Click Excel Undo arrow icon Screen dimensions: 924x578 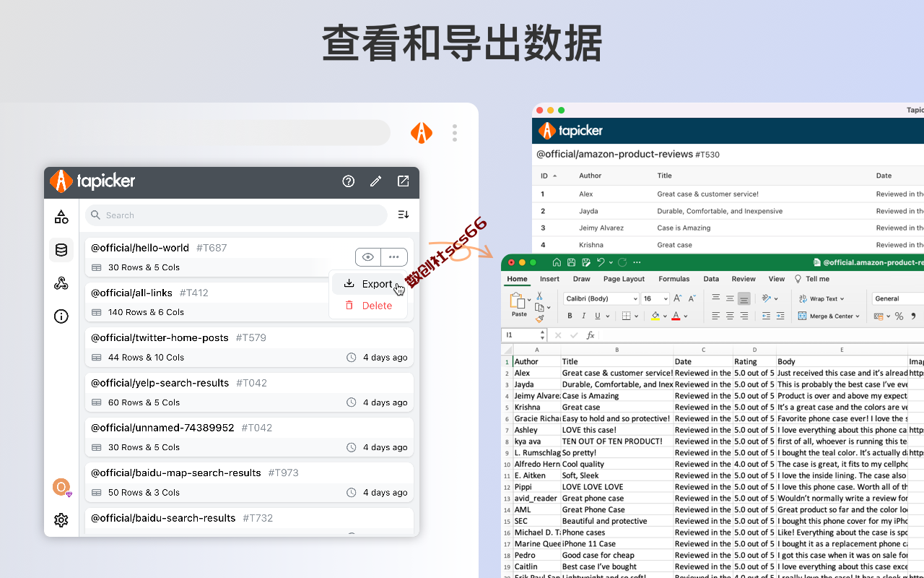pos(601,262)
